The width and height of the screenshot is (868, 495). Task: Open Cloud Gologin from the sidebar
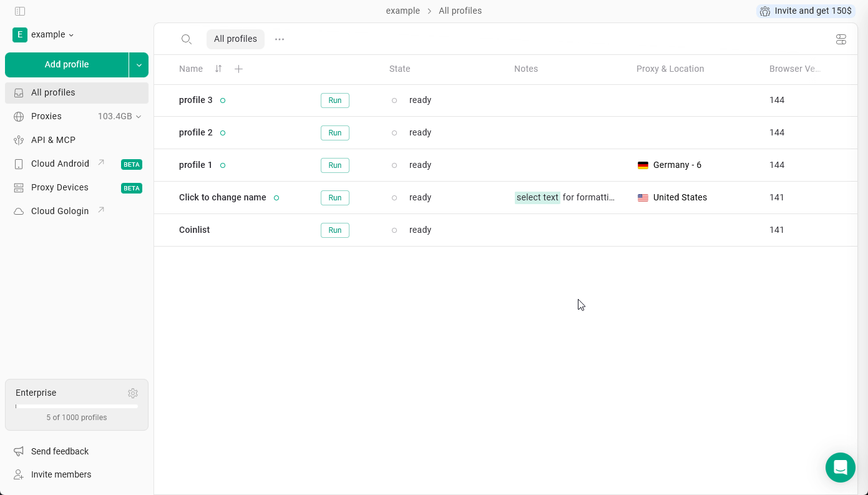59,211
